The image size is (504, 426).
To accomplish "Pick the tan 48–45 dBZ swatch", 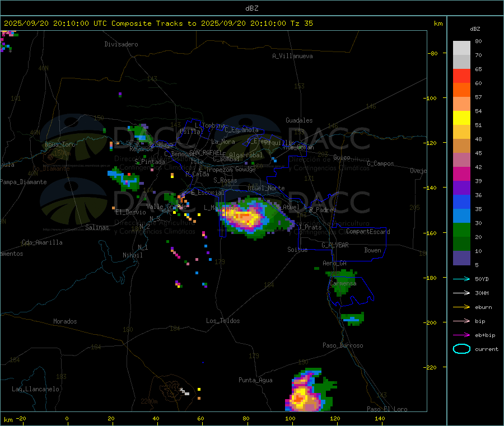I will click(461, 146).
